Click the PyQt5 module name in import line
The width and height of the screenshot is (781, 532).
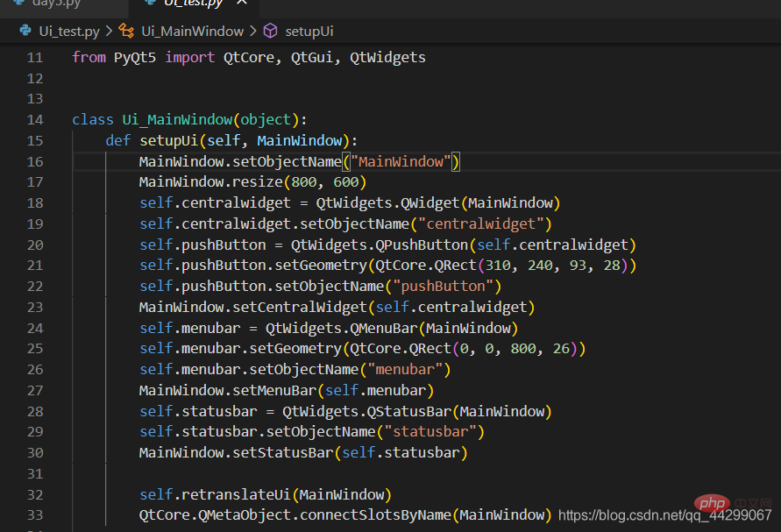tap(135, 58)
